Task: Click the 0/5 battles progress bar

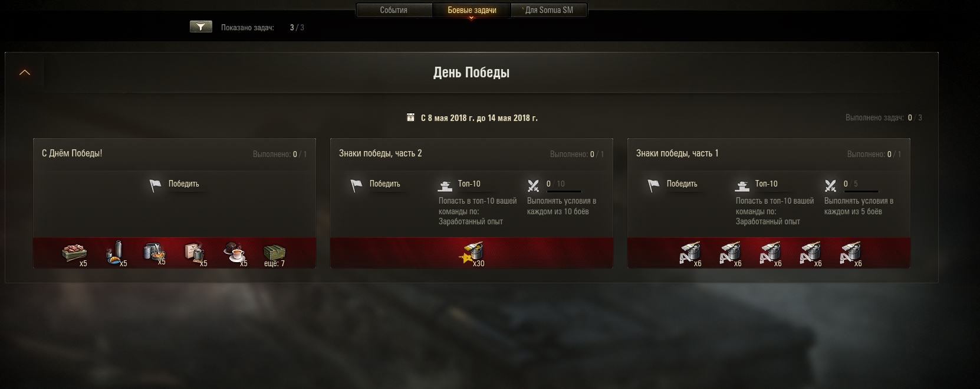Action: tap(860, 191)
